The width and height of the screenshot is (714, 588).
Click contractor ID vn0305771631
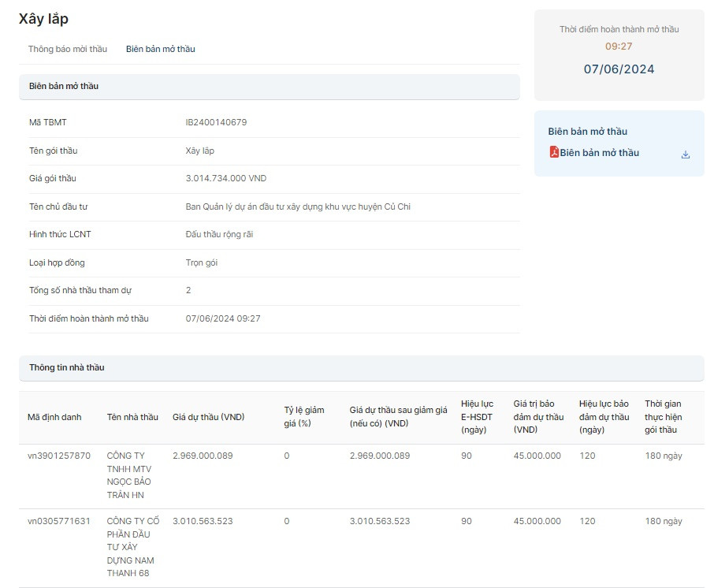pos(59,521)
